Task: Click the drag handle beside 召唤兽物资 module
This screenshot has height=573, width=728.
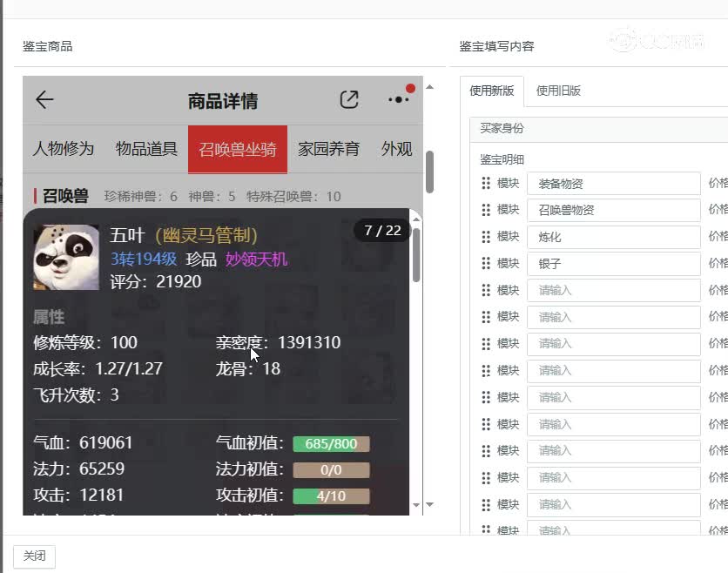Action: [x=484, y=210]
